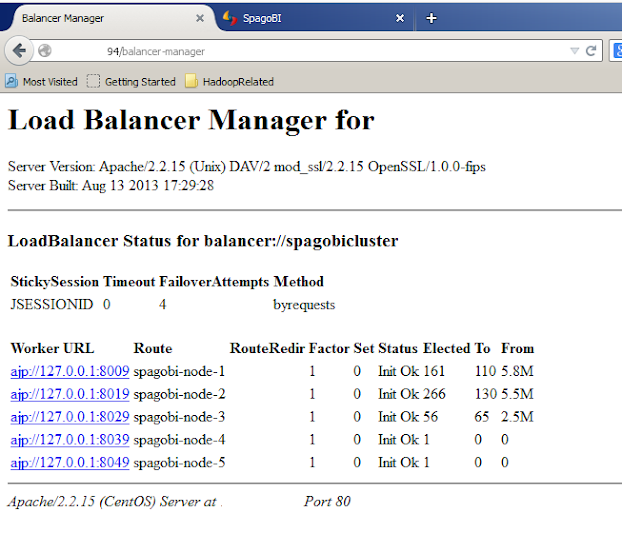Click the Getting Started dotted page icon

pos(93,81)
